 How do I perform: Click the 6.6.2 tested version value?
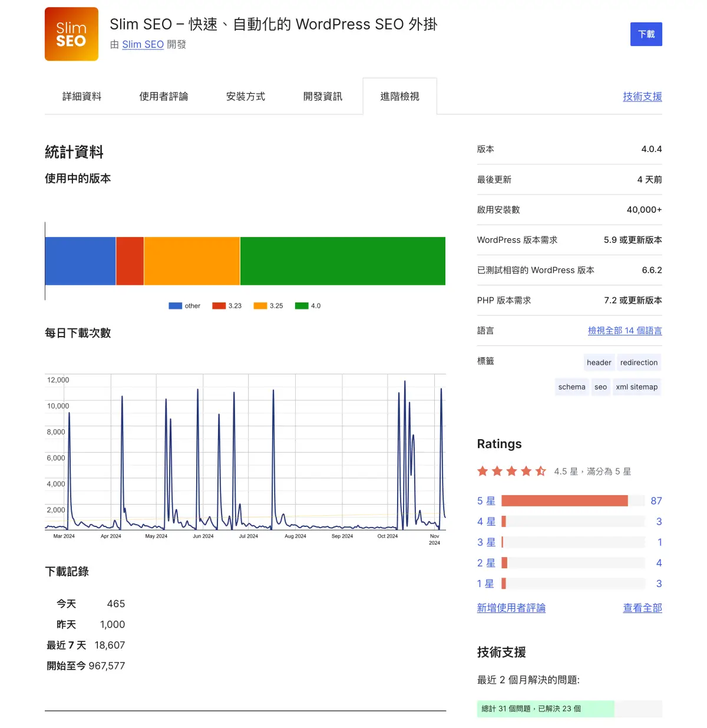[x=652, y=270]
